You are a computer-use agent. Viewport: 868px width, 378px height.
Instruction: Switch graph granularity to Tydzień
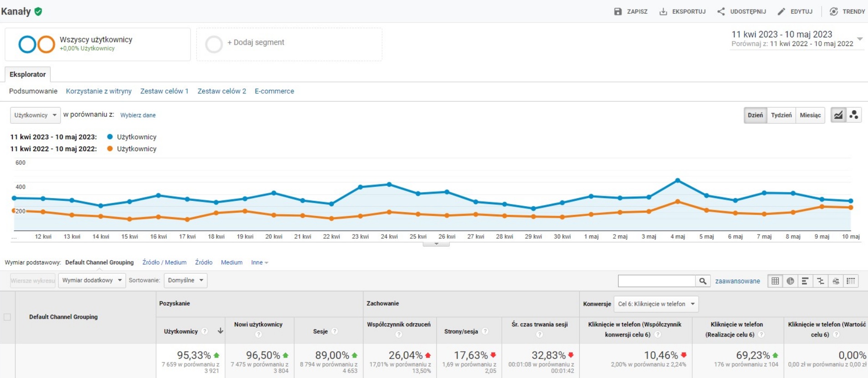click(x=781, y=115)
